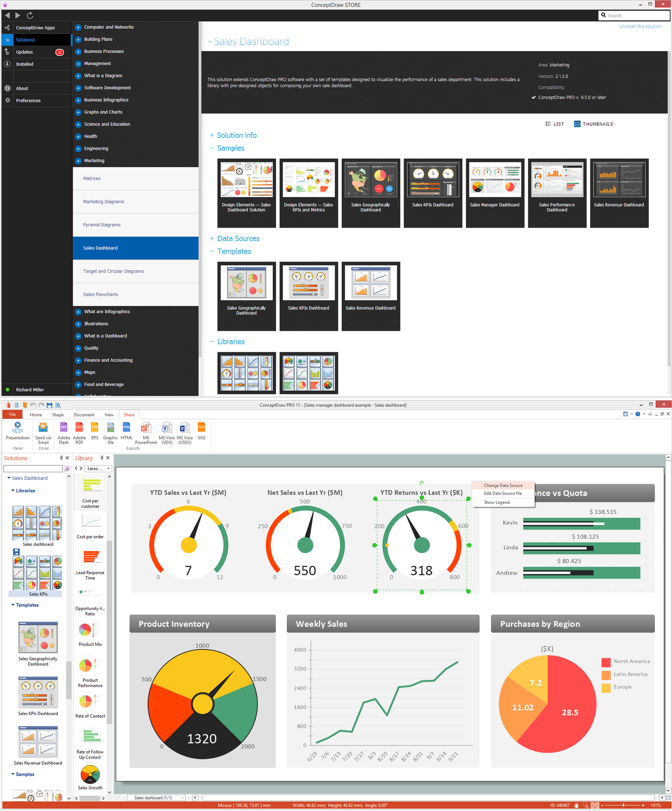Open the Shape ribbon tab

pyautogui.click(x=58, y=415)
